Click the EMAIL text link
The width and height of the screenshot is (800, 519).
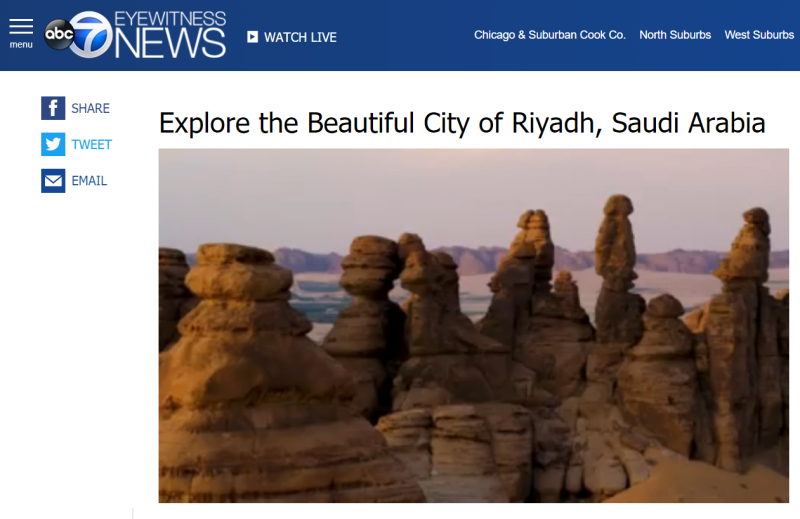(x=89, y=181)
